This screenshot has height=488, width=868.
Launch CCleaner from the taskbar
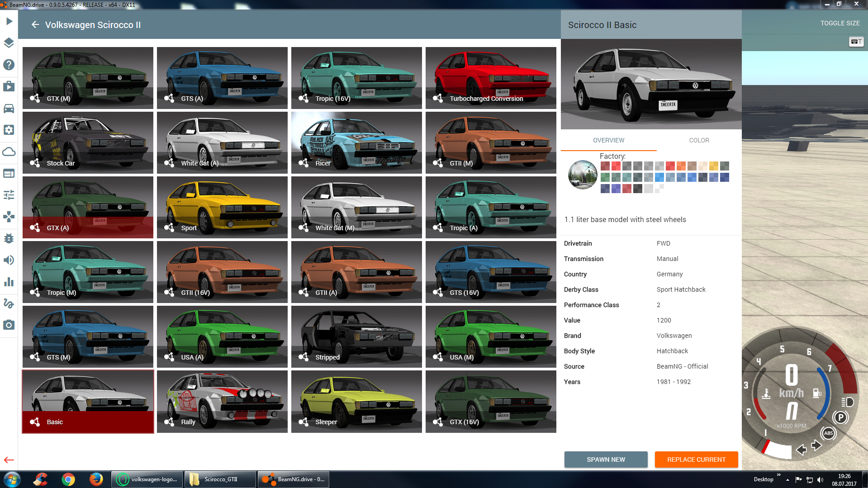[x=41, y=479]
